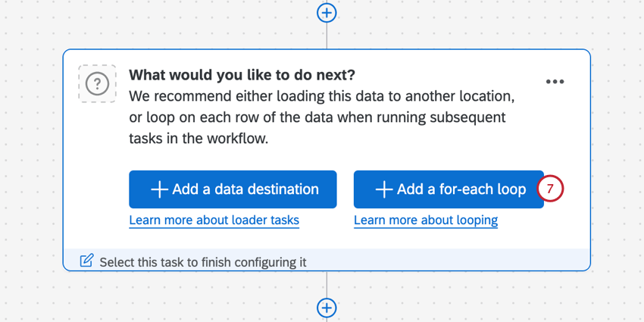Click the pencil edit icon in the card footer

coord(87,261)
